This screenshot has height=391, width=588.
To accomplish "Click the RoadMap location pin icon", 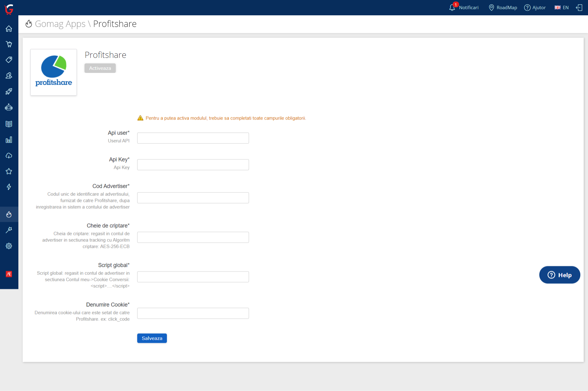I will pos(492,8).
